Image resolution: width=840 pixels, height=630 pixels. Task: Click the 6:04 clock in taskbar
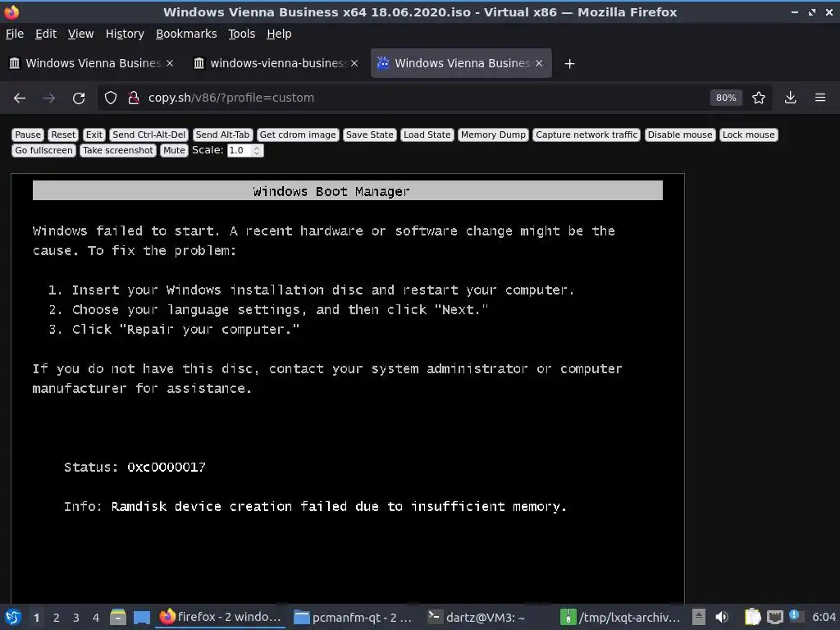click(824, 617)
